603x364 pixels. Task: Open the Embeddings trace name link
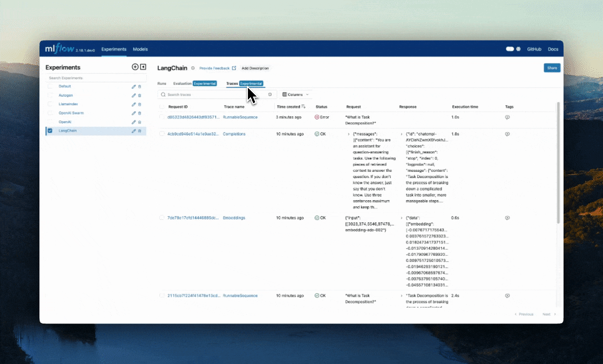click(x=234, y=218)
